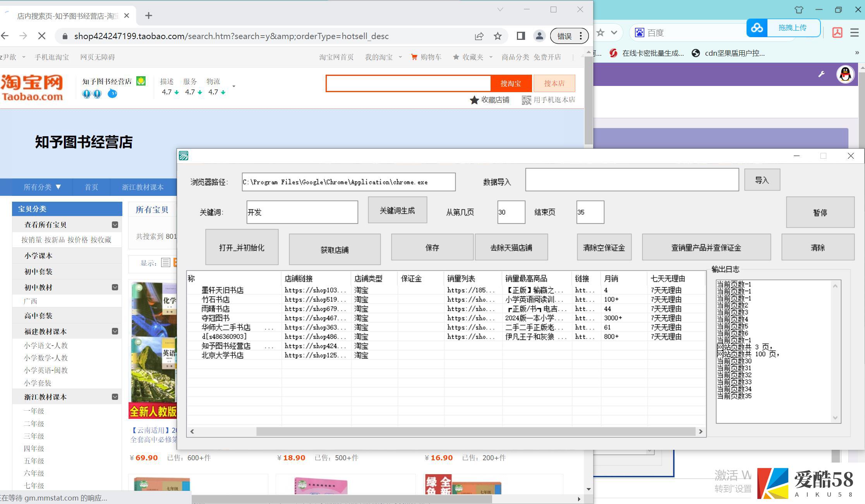Open dropdown next to star in right browser
865x504 pixels.
coord(614,33)
